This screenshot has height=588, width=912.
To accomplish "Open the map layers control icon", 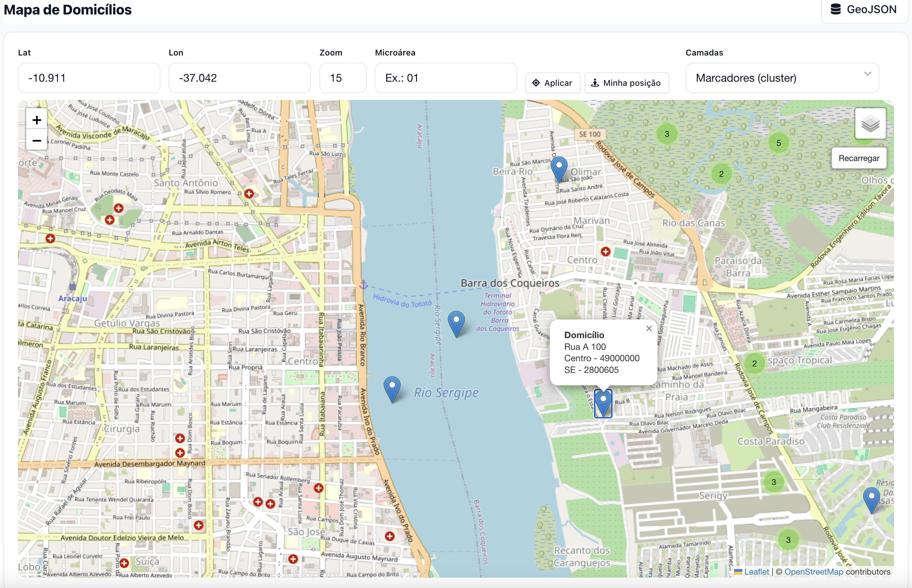I will (x=870, y=124).
